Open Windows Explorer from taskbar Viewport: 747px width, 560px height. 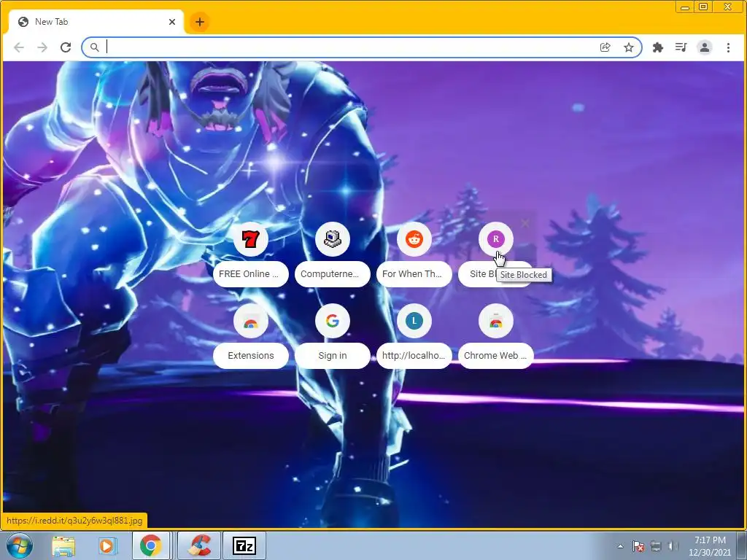point(63,545)
